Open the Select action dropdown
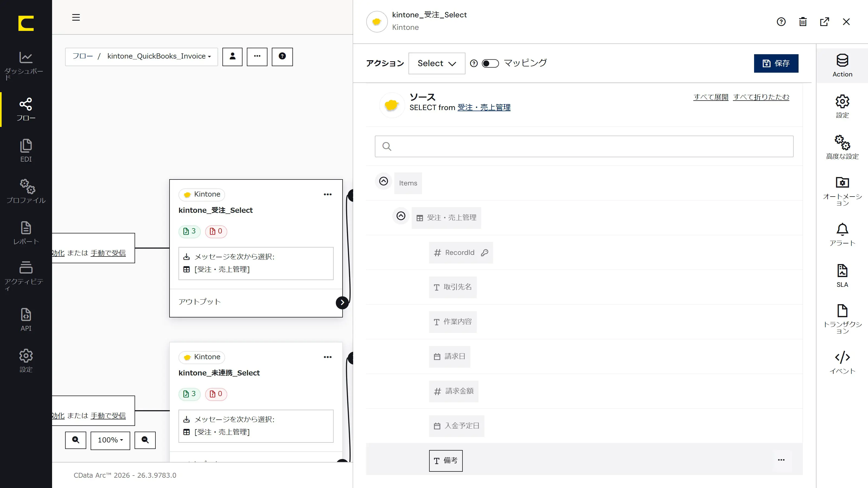Screen dimensions: 868x488 tap(437, 63)
